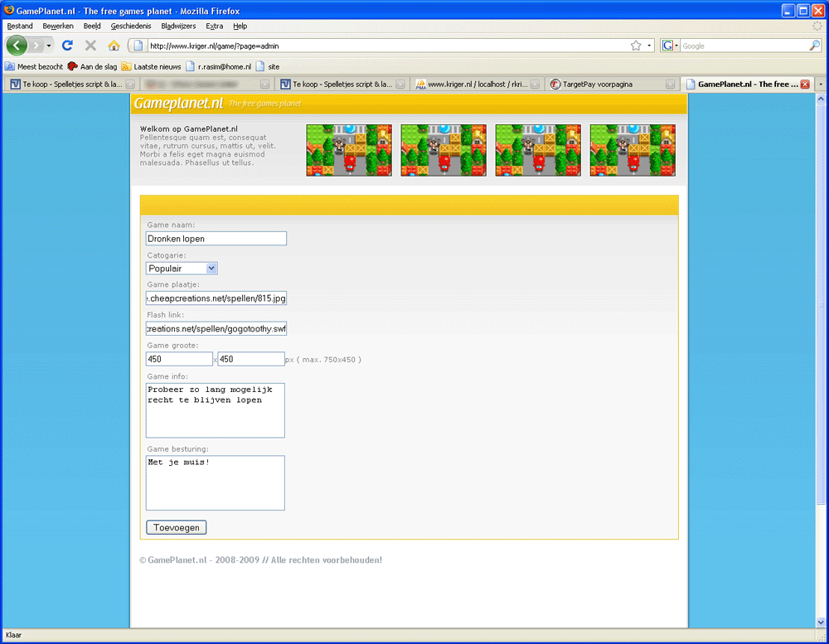The height and width of the screenshot is (644, 829).
Task: Click the Game plaatje URL field
Action: pyautogui.click(x=216, y=298)
